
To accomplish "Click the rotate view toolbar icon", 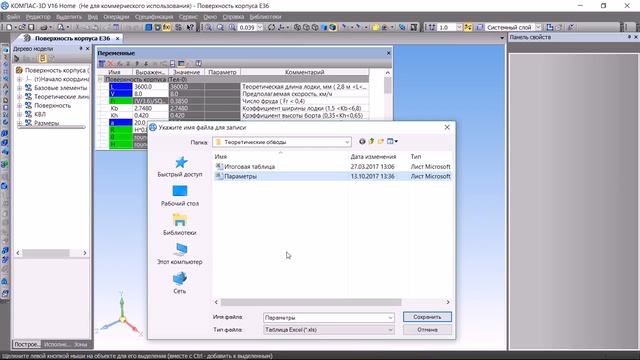I will click(271, 27).
